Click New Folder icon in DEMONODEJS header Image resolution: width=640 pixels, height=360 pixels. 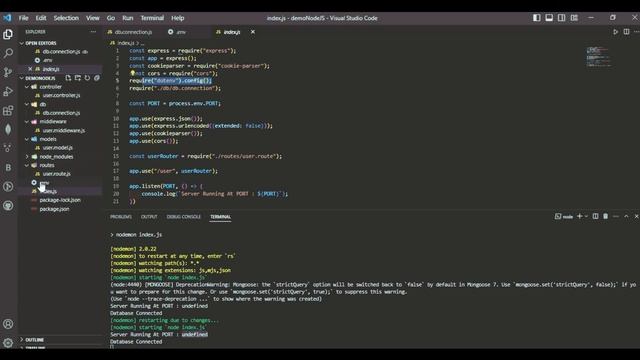click(78, 78)
